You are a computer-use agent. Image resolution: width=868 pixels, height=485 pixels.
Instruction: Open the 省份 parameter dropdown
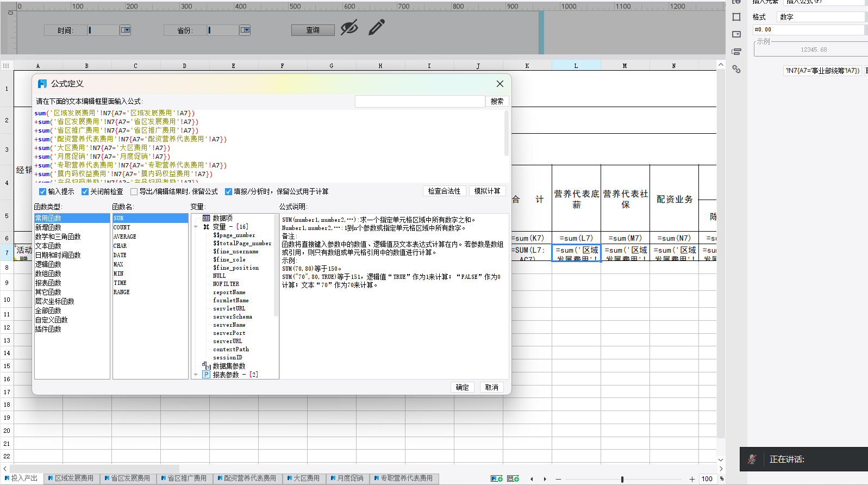tap(245, 30)
